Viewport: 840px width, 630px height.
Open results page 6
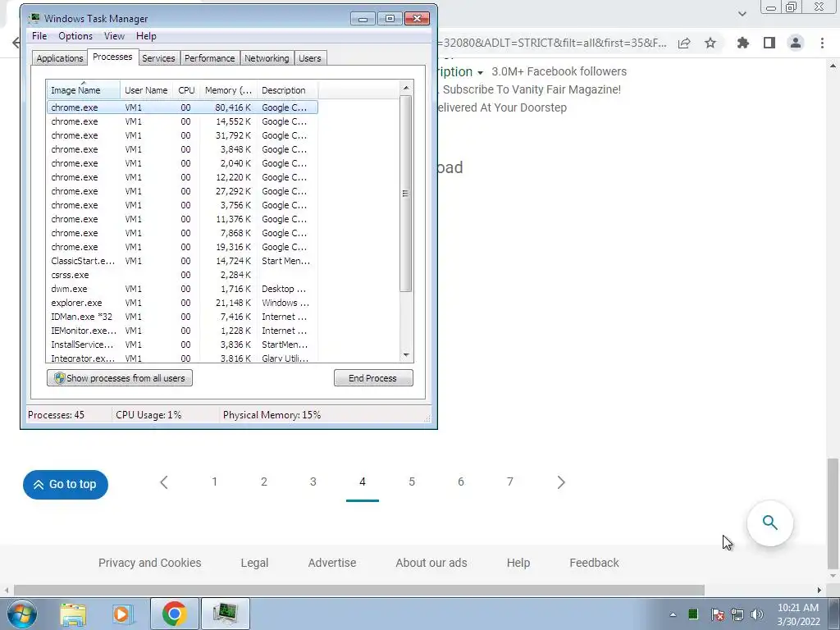(461, 482)
